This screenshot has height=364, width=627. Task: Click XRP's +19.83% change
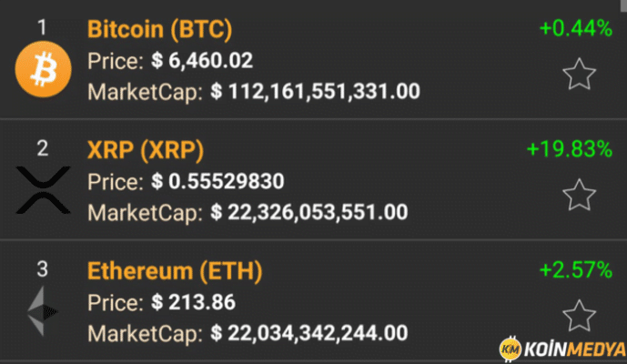570,148
